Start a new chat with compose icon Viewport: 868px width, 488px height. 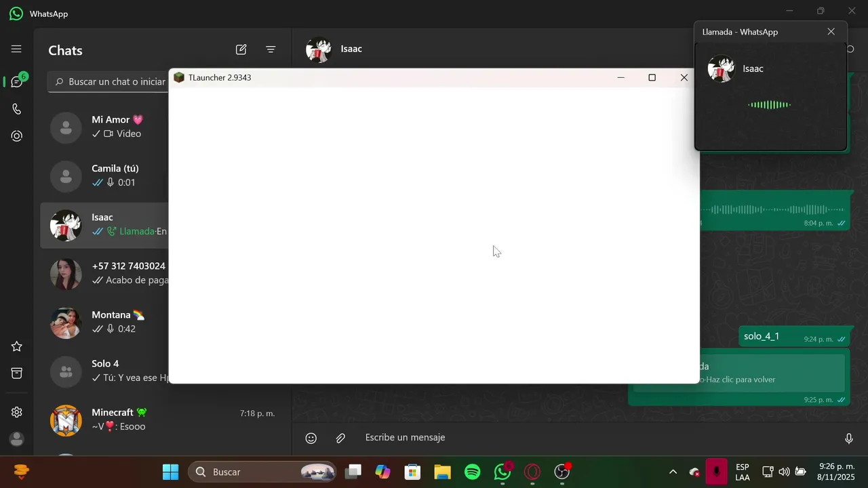241,49
